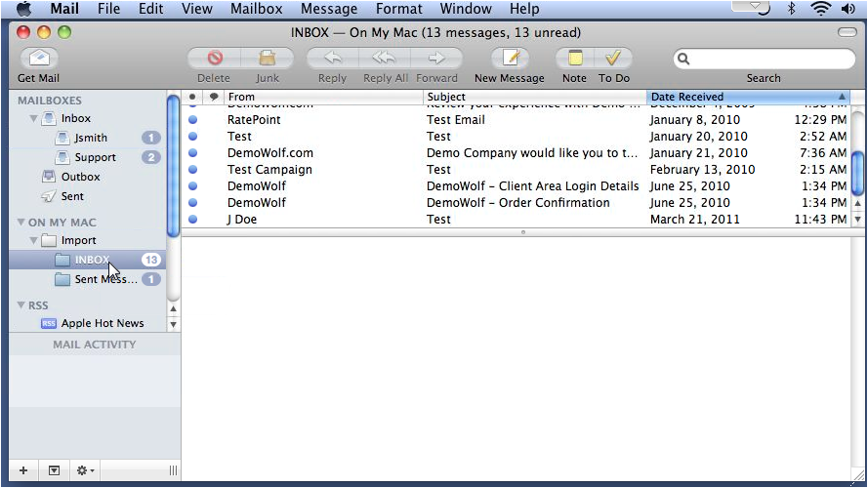Open Apple Hot News RSS feed

click(x=103, y=323)
